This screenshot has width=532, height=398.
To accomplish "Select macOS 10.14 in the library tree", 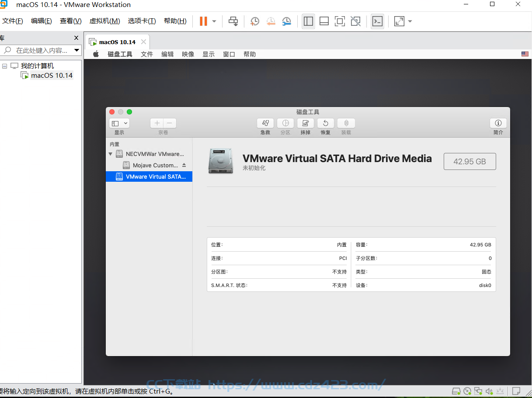I will 52,75.
